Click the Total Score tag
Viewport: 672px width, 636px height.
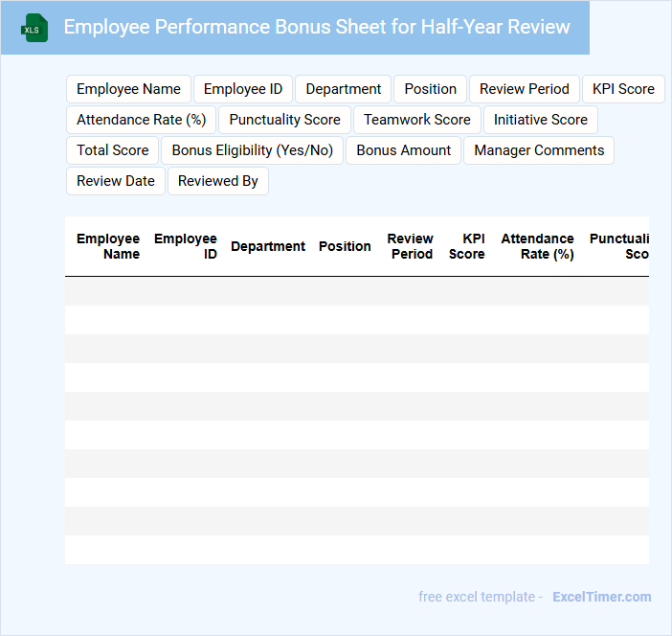point(113,150)
